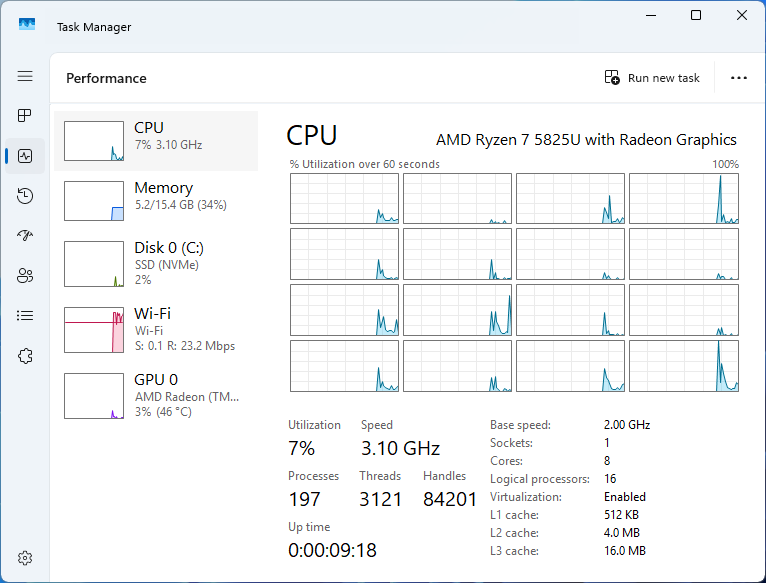Select the GPU 0 performance item
Screen dimensions: 766x583
(157, 395)
